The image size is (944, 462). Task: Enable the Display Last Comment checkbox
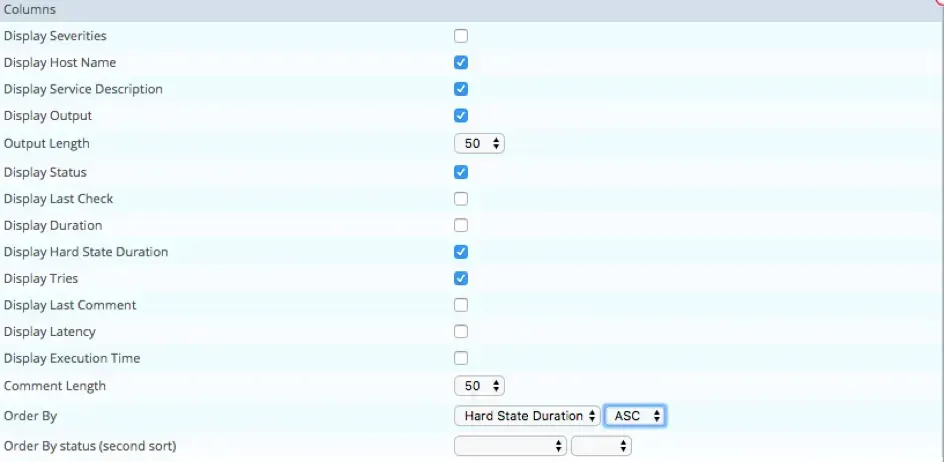pos(461,305)
